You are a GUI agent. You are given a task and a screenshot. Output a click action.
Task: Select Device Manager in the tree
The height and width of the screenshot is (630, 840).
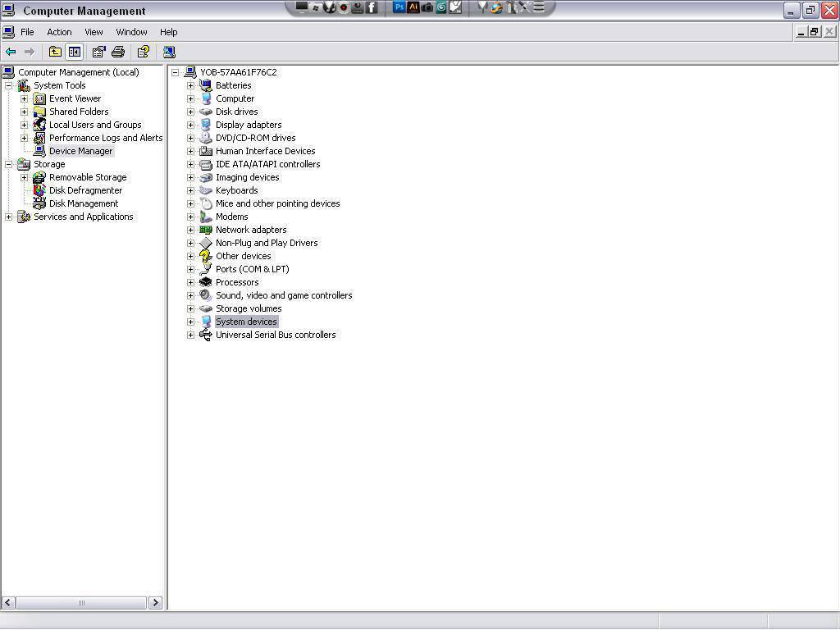click(80, 151)
